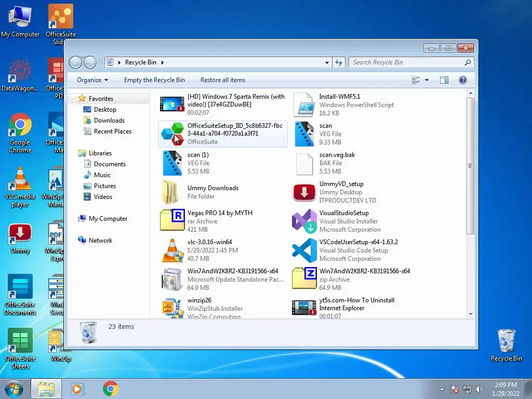This screenshot has width=532, height=399.
Task: Open the view options dropdown arrow
Action: pyautogui.click(x=427, y=80)
